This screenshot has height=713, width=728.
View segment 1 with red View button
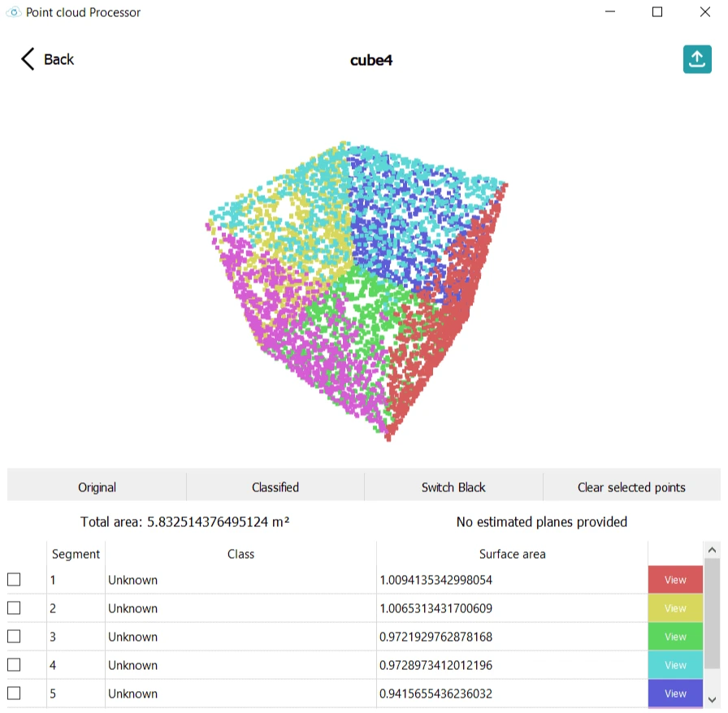(675, 579)
